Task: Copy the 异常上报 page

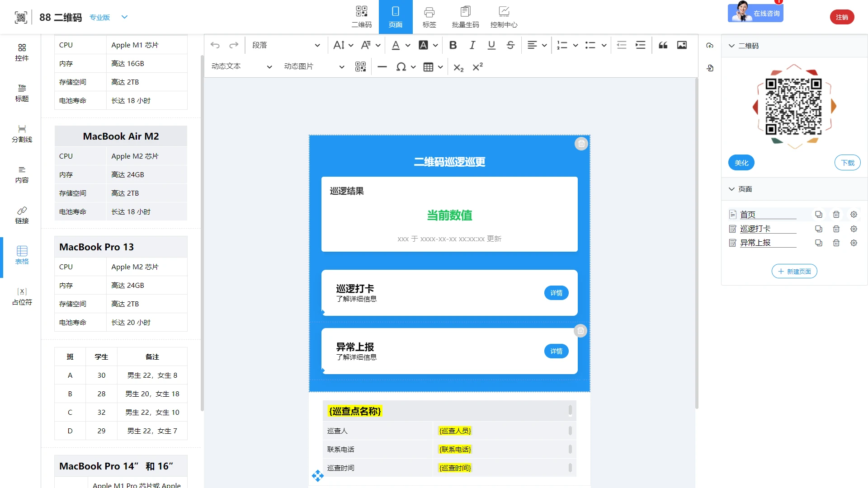Action: click(x=819, y=243)
